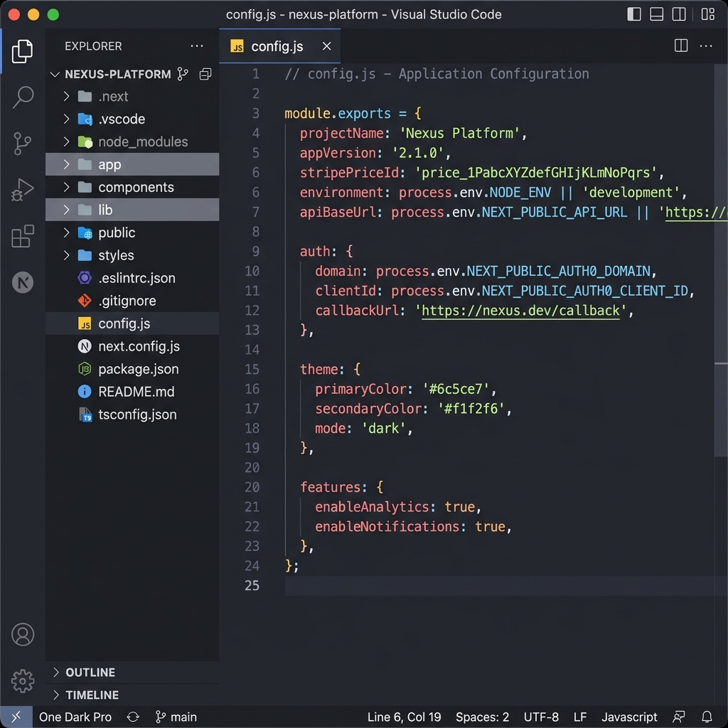The width and height of the screenshot is (728, 728).
Task: Toggle the panel layout button in title bar
Action: (x=657, y=14)
